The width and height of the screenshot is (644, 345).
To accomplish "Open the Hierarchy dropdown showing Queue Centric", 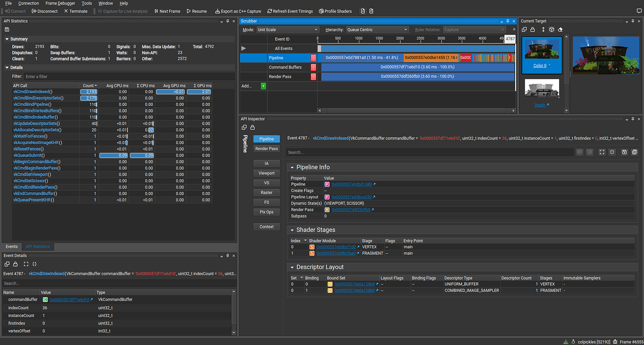I will (377, 30).
